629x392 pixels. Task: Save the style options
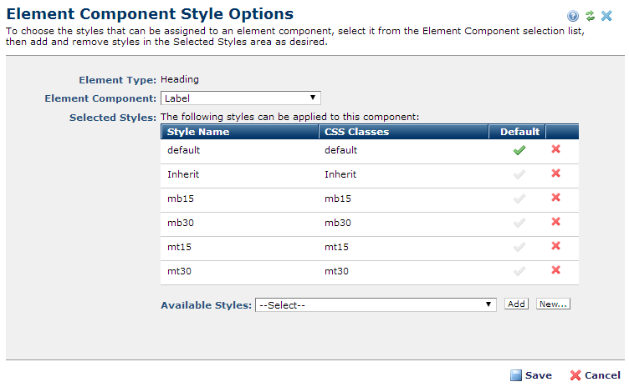[x=531, y=375]
